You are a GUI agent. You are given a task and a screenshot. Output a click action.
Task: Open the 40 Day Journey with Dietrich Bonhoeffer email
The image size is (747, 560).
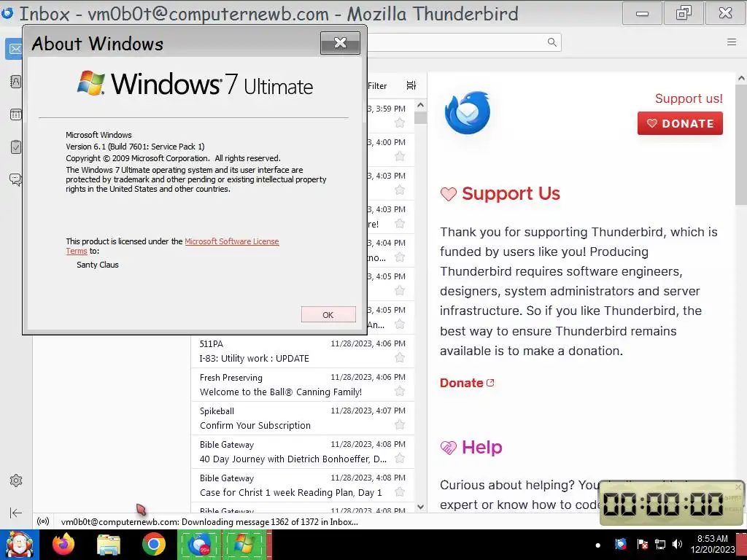point(303,452)
